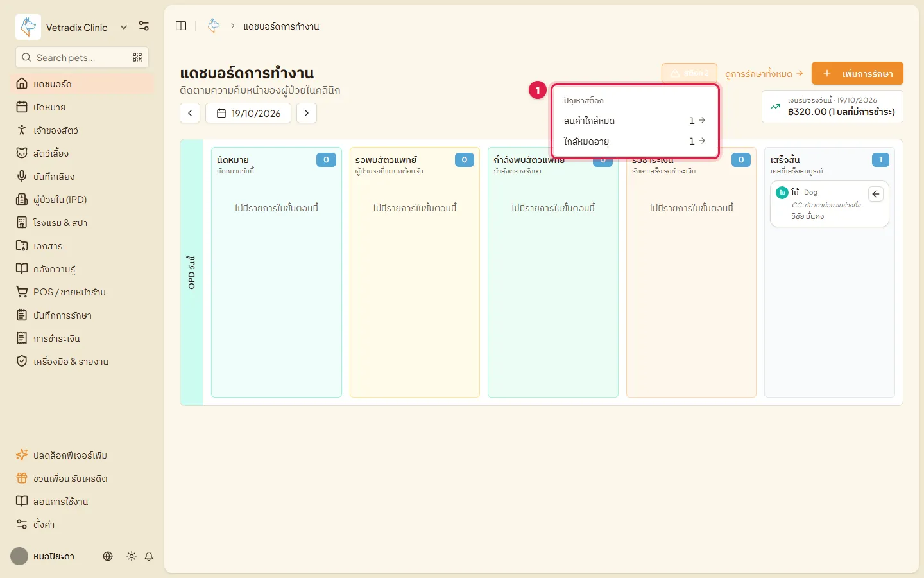Move โบ้ card back with arrow button
This screenshot has height=578, width=924.
pos(876,194)
